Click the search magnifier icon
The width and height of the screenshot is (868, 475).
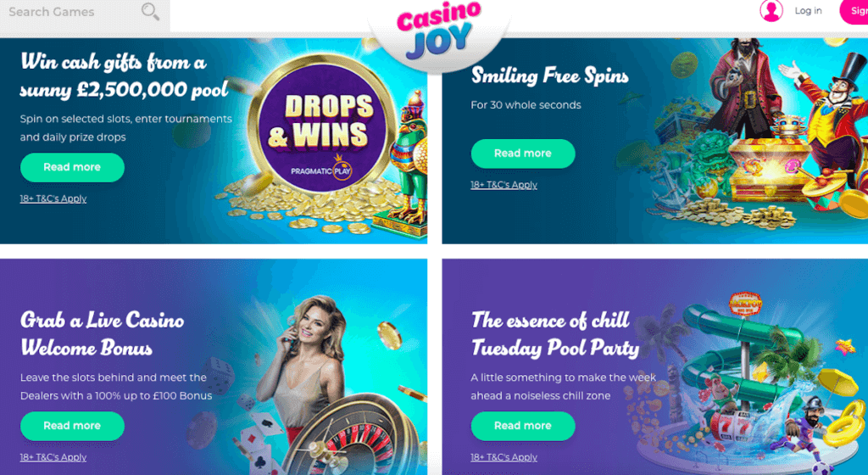(x=150, y=11)
